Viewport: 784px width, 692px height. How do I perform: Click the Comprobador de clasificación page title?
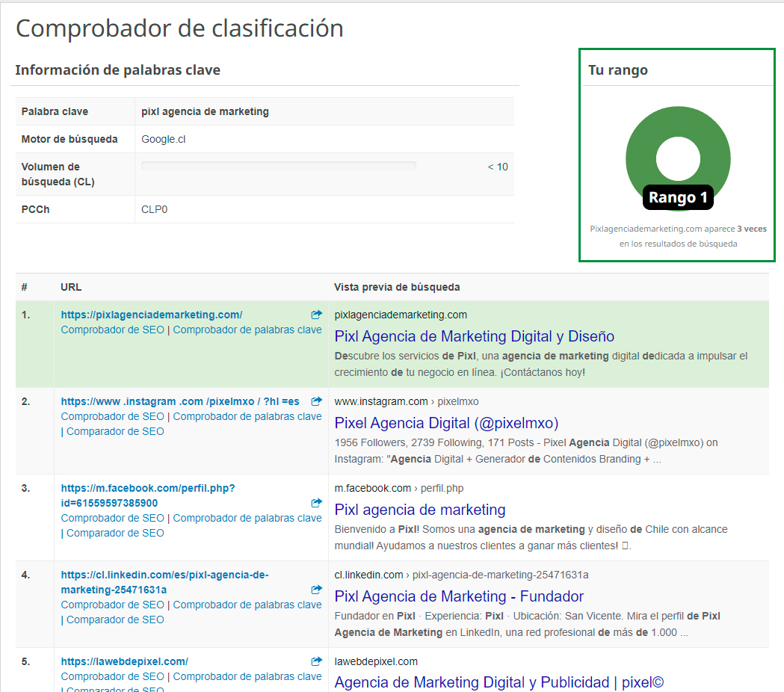180,28
